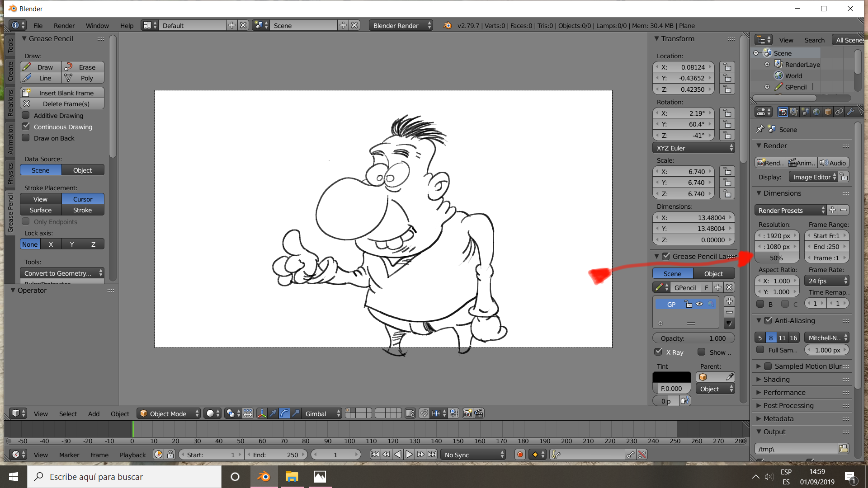Open the parent type Object dropdown
Screen dimensions: 868x488
[715, 389]
